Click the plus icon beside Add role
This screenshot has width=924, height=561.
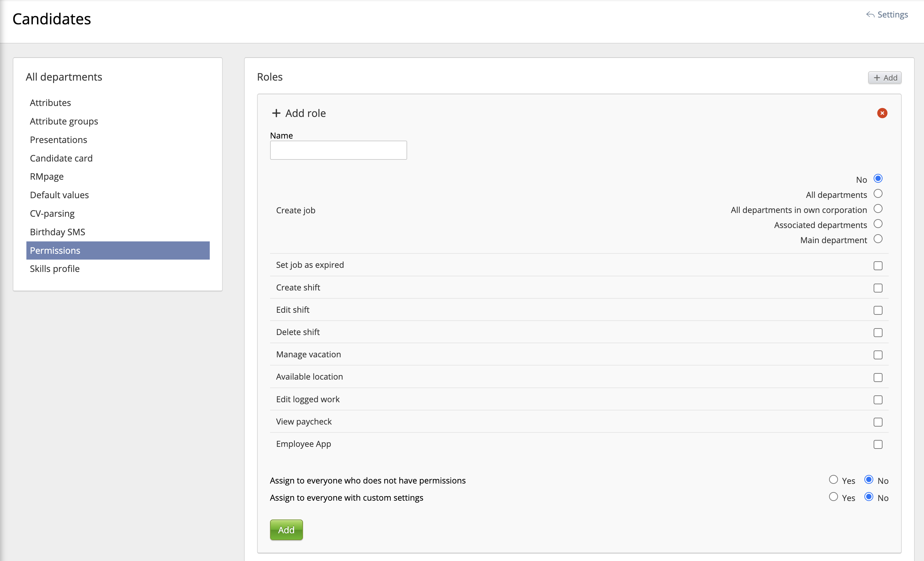click(x=276, y=113)
